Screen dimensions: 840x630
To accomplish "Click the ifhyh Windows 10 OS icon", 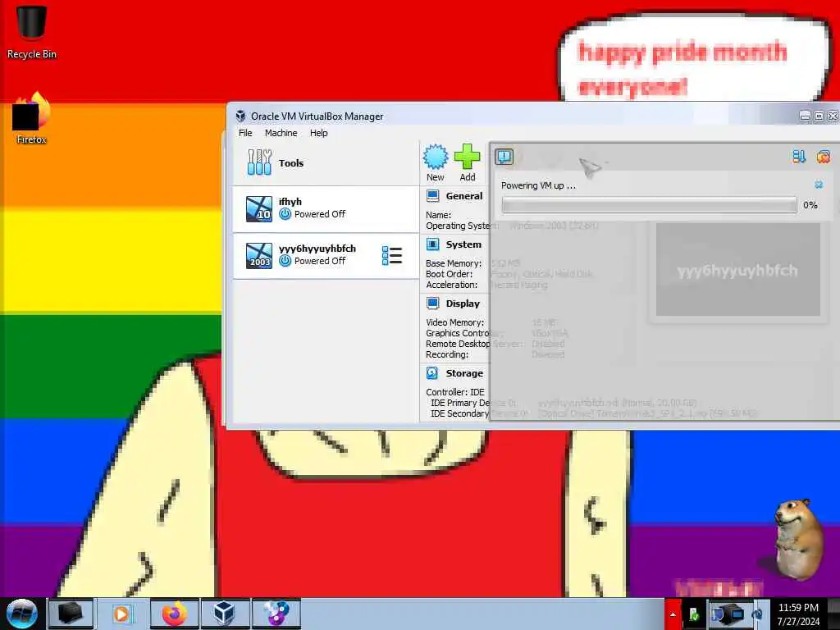I will (258, 209).
